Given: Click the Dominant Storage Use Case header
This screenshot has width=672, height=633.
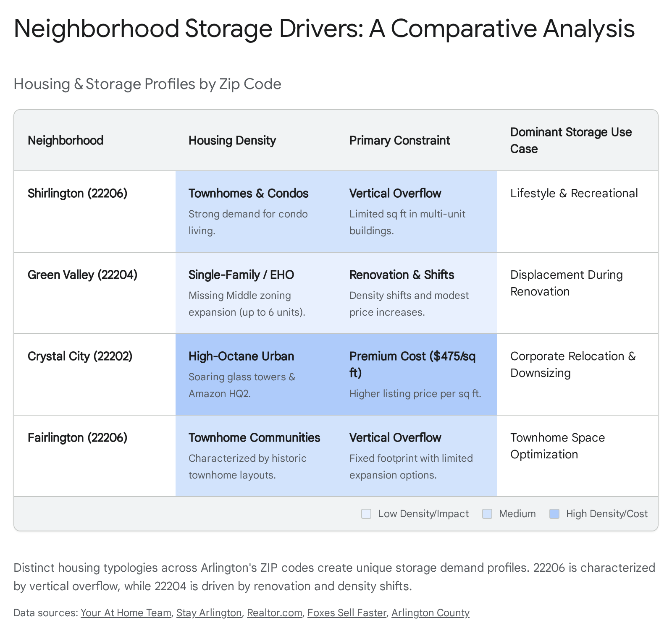Looking at the screenshot, I should pos(571,140).
